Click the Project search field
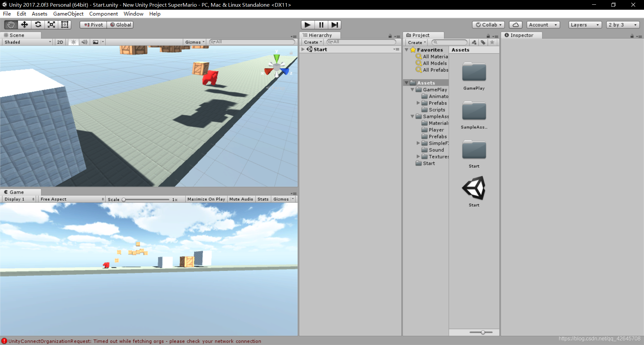Viewport: 644px width, 345px height. click(449, 43)
